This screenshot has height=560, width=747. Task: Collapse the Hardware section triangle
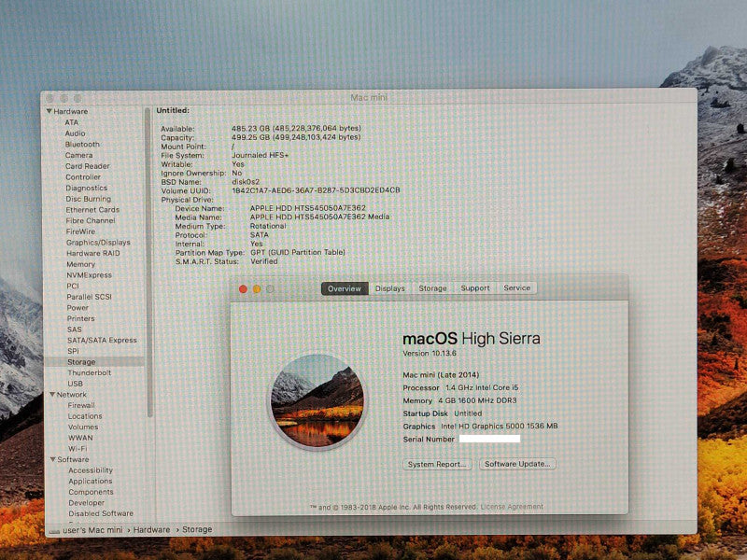tap(49, 111)
